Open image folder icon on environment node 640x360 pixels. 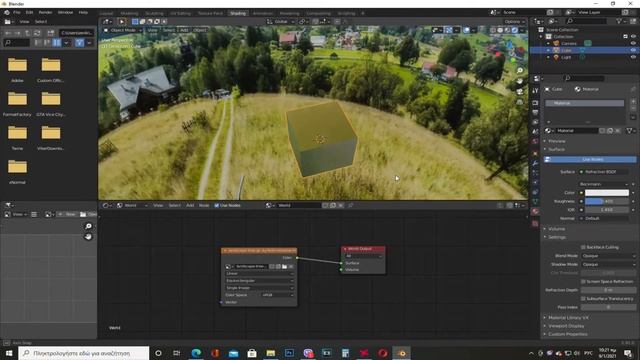(284, 267)
